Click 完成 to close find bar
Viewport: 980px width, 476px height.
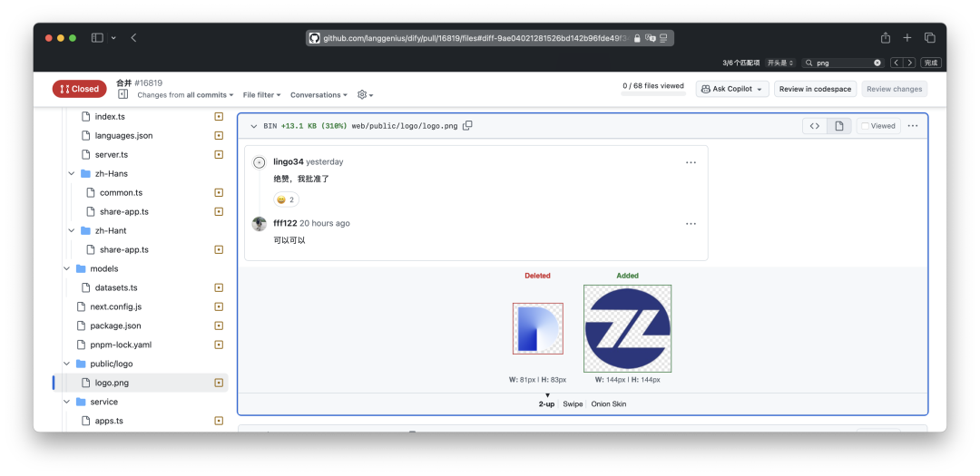pos(931,63)
